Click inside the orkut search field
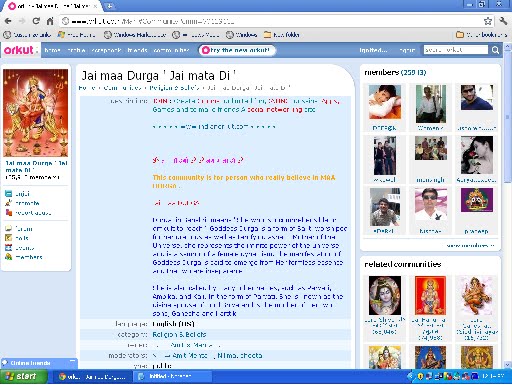This screenshot has height=385, width=512. 456,50
